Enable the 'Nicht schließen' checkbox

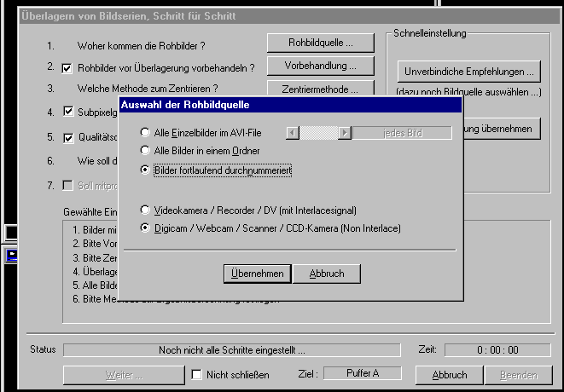197,375
